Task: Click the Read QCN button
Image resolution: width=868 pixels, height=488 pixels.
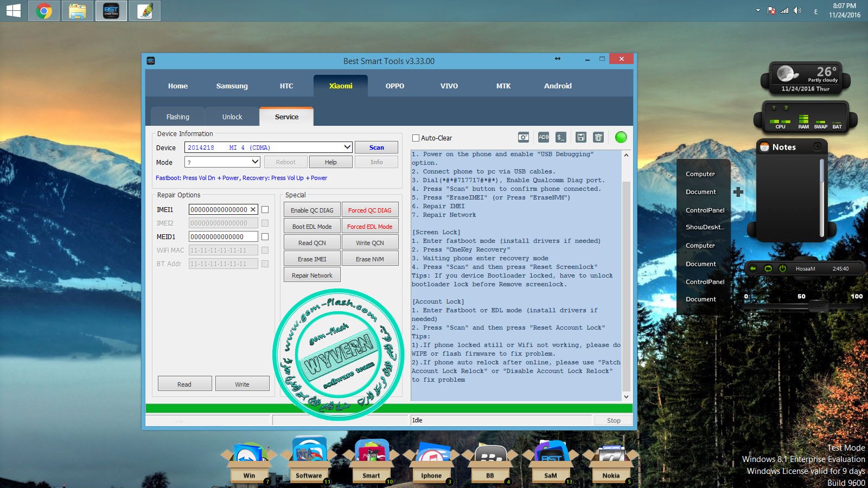Action: coord(312,242)
